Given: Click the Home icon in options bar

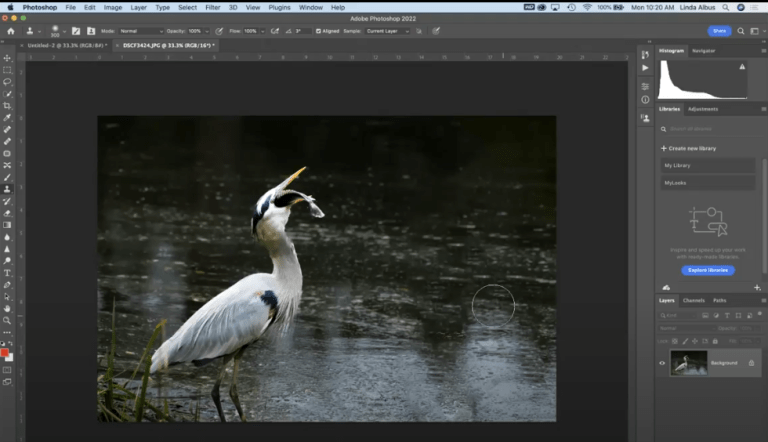Looking at the screenshot, I should 11,31.
